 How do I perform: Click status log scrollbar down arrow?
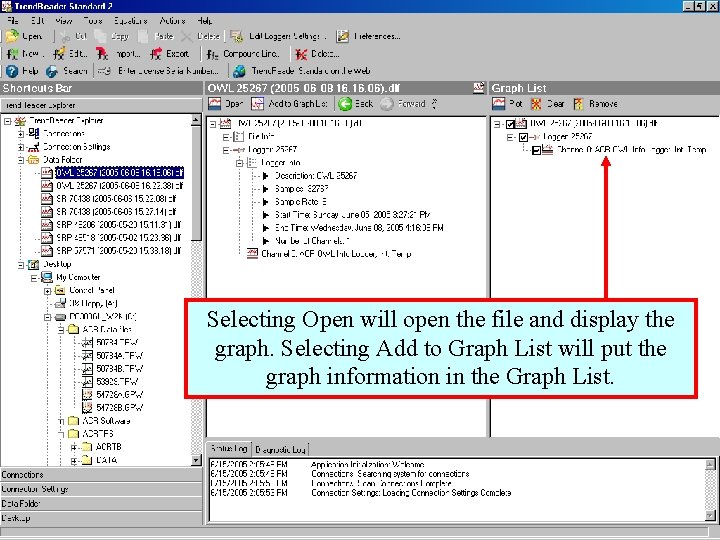click(x=710, y=516)
